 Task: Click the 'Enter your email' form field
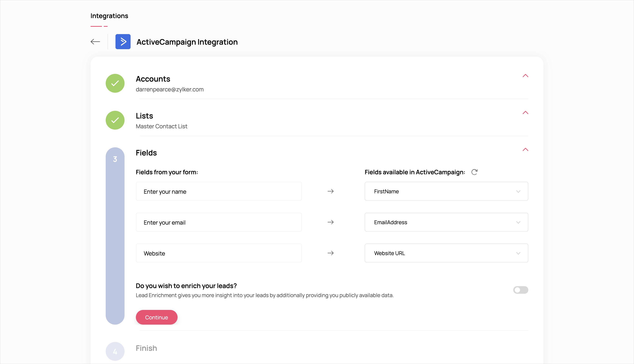(219, 222)
